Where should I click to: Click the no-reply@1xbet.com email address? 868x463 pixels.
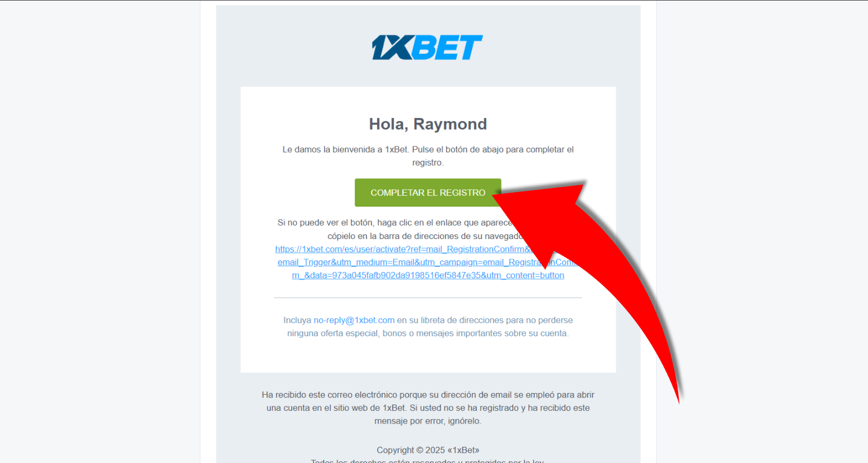click(x=354, y=320)
